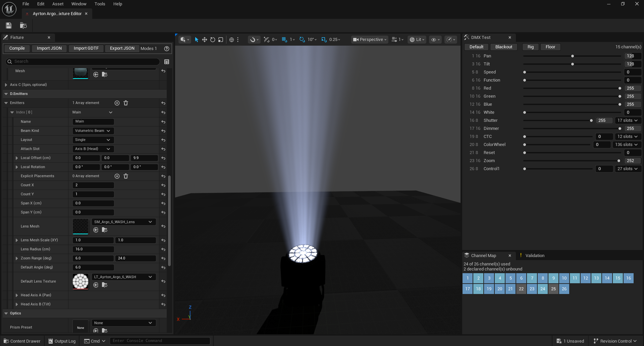The width and height of the screenshot is (644, 346).
Task: Open the Layout dropdown set to Single
Action: tap(93, 140)
